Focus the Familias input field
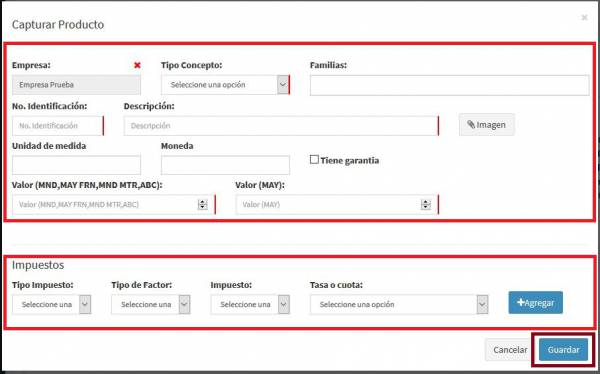 [x=450, y=85]
